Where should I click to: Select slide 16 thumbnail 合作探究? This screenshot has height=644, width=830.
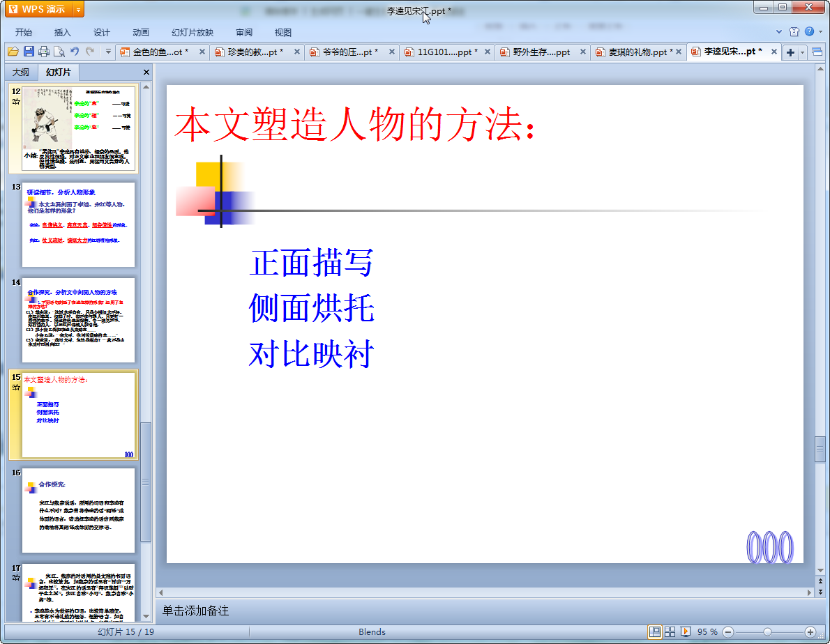(x=78, y=510)
